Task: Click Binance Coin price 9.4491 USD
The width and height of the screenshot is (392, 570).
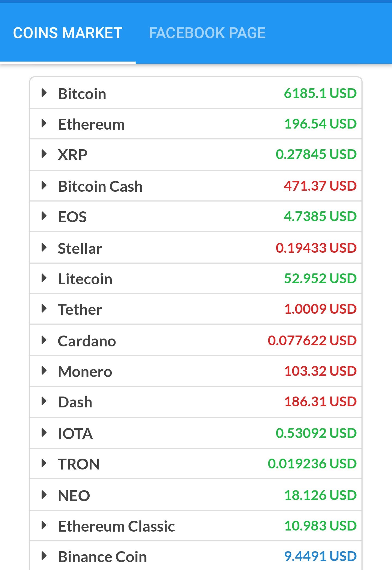Action: click(x=320, y=556)
